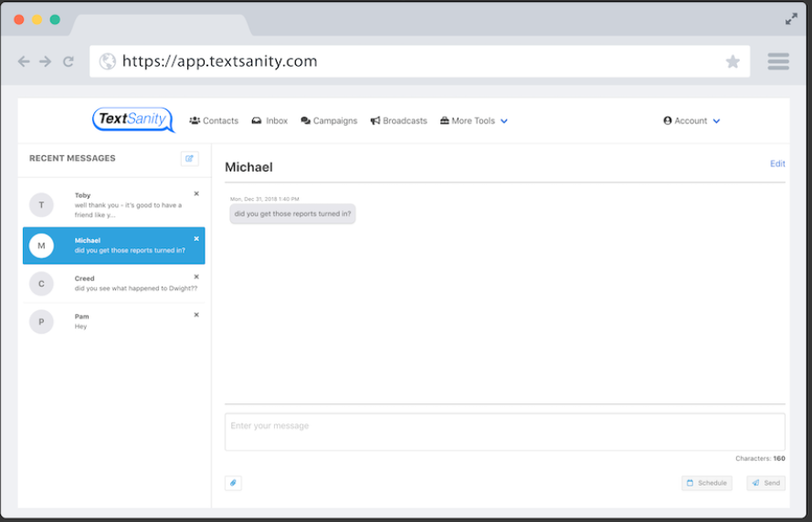Open Pam's conversation
This screenshot has width=812, height=522.
pos(114,322)
